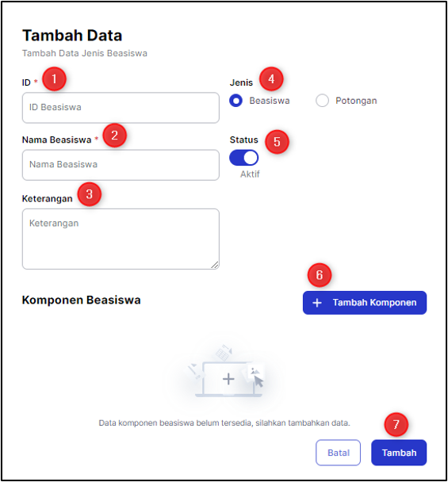
Task: Click inside the Keterangan text area
Action: click(121, 239)
